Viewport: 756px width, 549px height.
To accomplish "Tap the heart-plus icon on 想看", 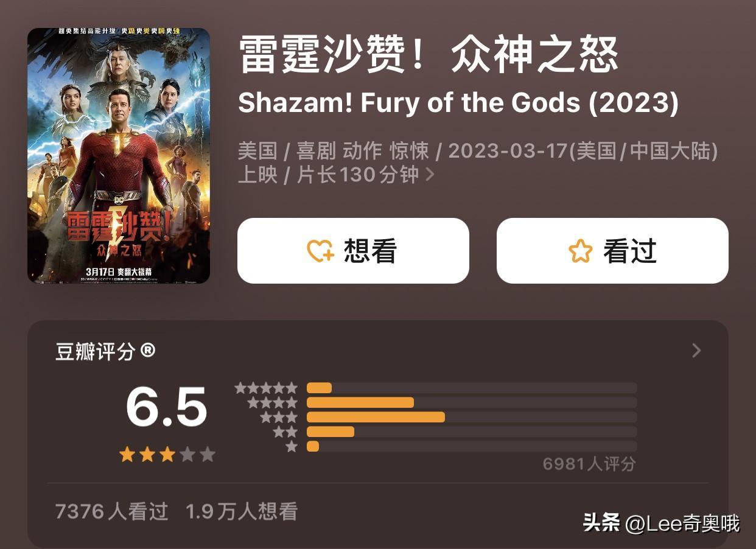I will (321, 251).
